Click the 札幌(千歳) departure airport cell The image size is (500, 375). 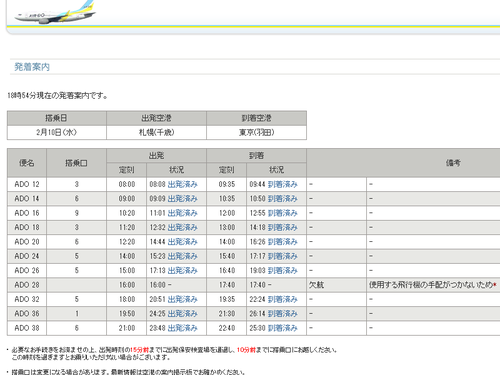(156, 132)
